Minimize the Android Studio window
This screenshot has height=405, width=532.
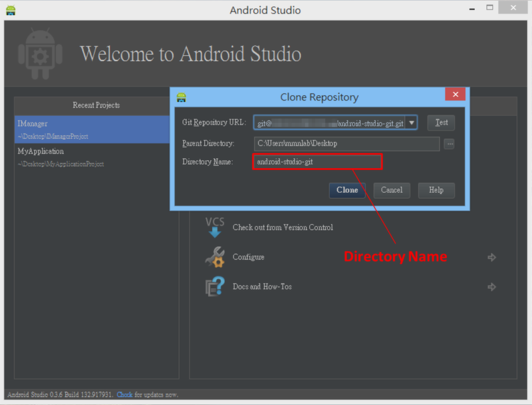(472, 9)
